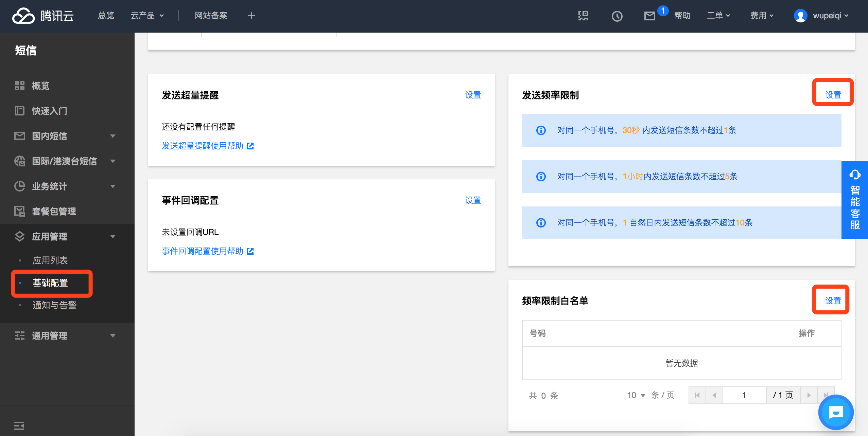Click the 通用管理 sliders icon
868x436 pixels.
click(20, 335)
